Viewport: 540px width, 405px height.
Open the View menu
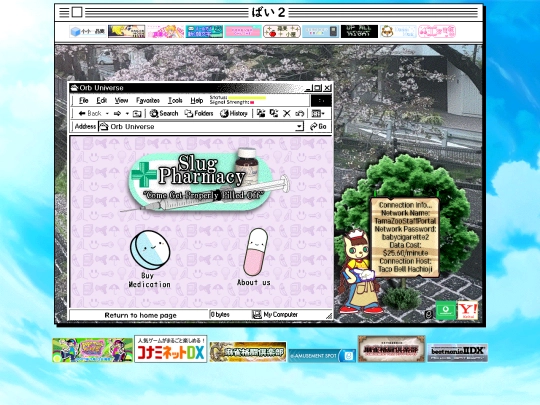[121, 100]
